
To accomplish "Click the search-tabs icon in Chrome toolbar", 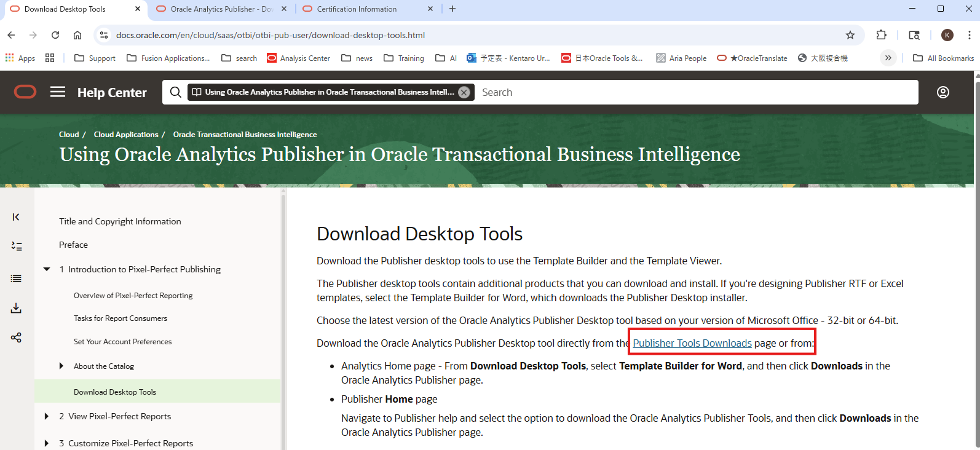I will [914, 35].
